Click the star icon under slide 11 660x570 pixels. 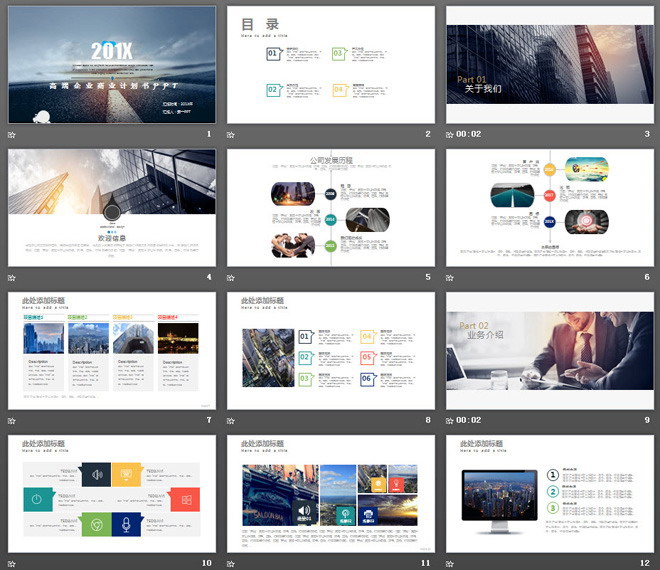click(231, 564)
